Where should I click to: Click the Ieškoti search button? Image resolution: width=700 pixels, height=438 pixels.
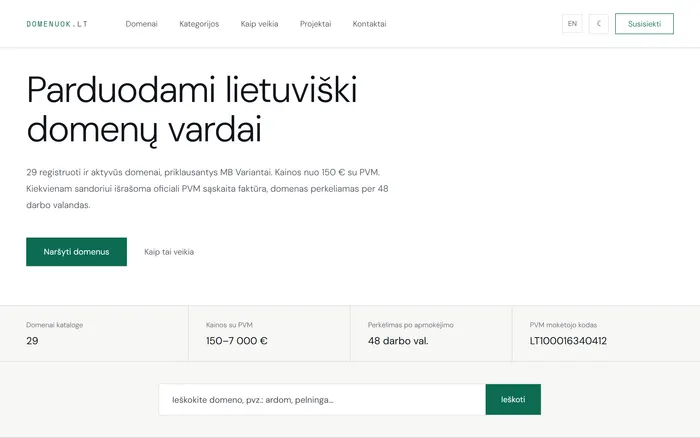click(x=513, y=400)
